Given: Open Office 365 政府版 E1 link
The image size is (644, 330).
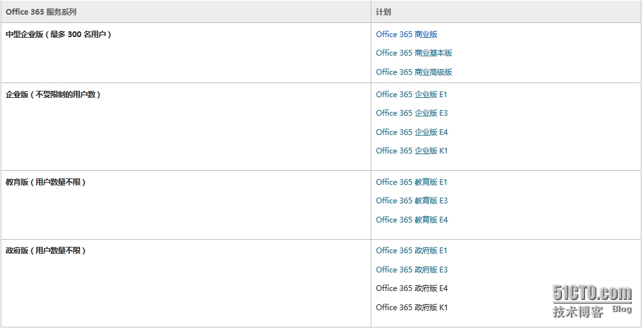Looking at the screenshot, I should 412,251.
